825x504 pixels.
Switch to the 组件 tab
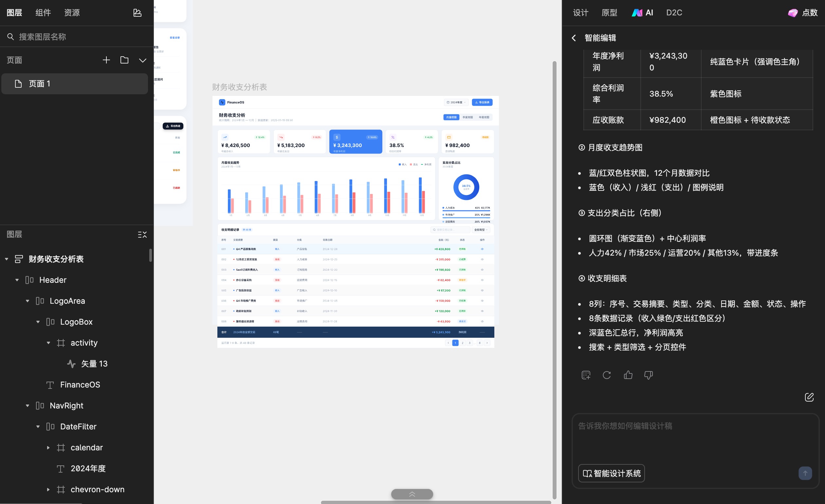43,12
